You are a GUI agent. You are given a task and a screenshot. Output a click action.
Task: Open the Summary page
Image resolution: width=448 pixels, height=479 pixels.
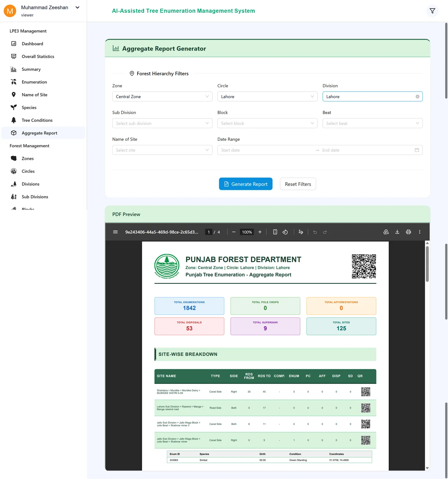43,69
